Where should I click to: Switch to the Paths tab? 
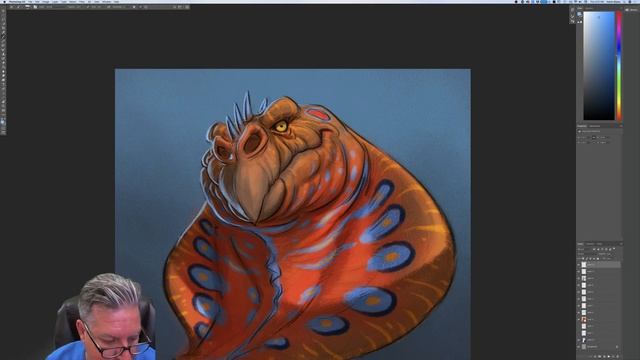point(599,244)
